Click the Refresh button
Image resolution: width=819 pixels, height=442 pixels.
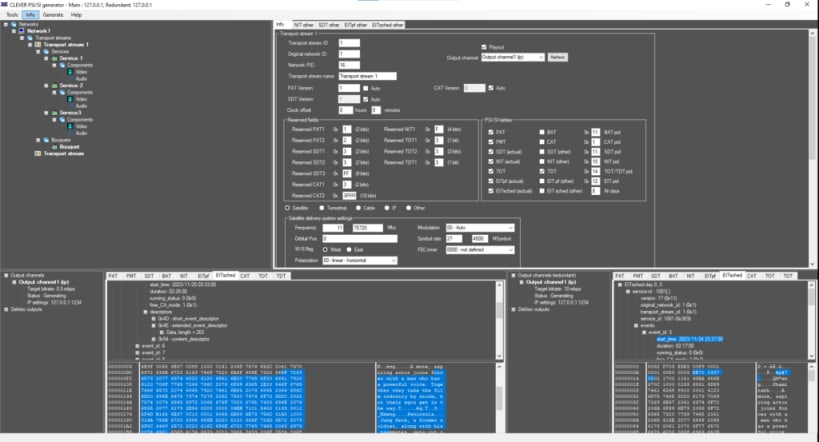tap(557, 57)
